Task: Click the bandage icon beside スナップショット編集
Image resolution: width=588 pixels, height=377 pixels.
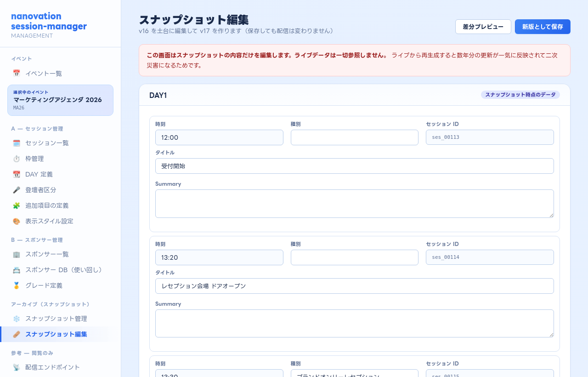Action: (x=17, y=334)
